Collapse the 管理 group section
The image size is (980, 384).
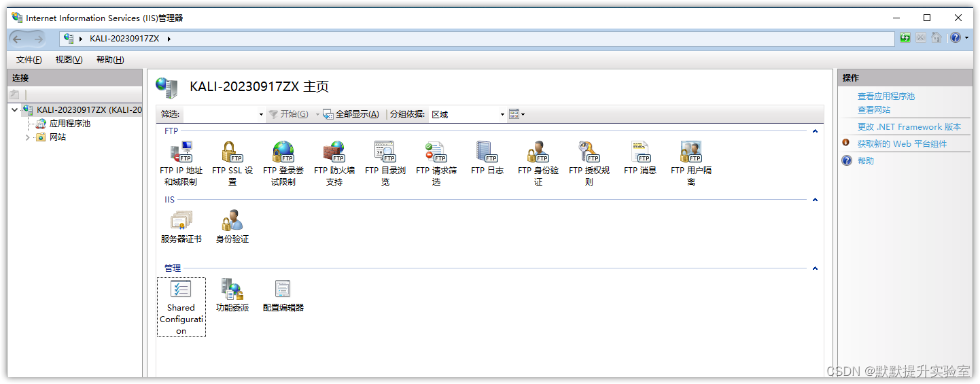tap(815, 268)
